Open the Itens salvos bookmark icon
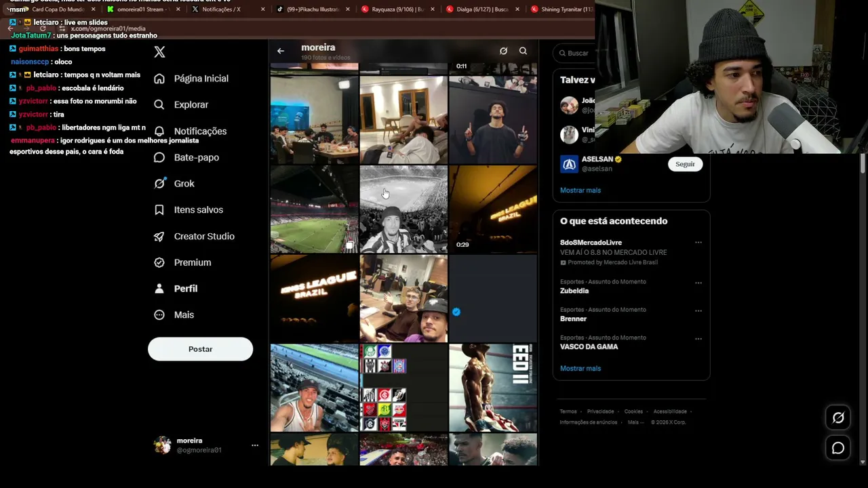Screen dimensions: 868x488 [x=159, y=210]
